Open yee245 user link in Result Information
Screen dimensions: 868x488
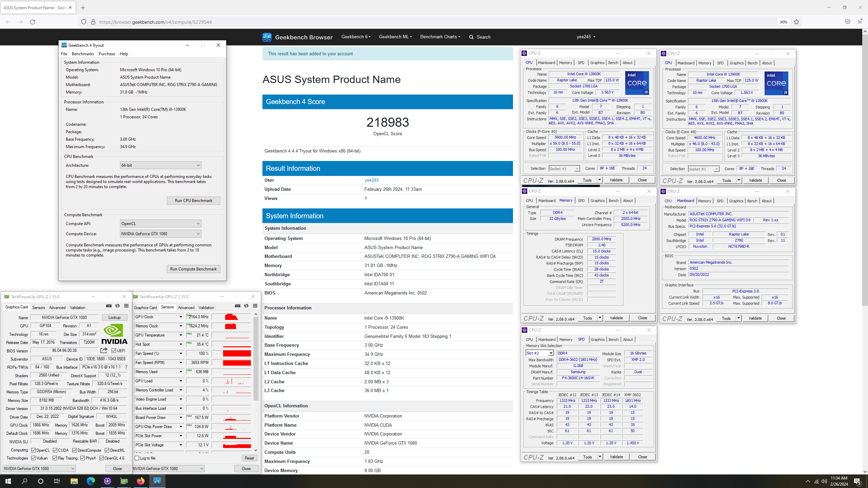coord(371,180)
